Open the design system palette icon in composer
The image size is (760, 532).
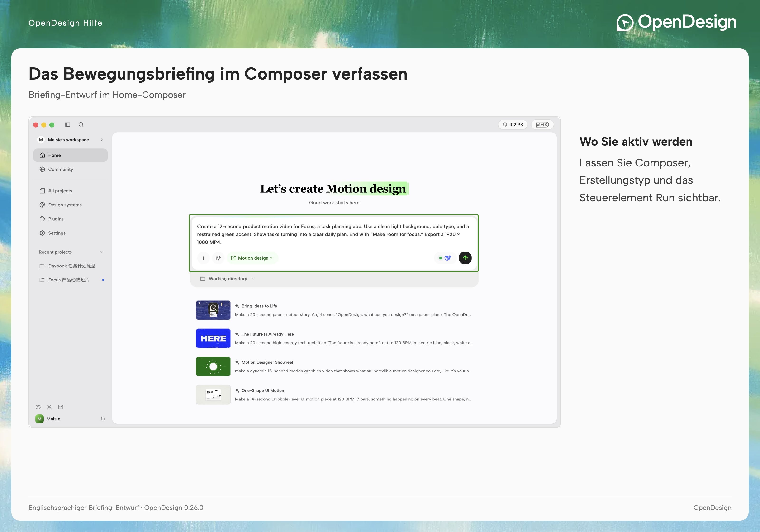click(218, 258)
